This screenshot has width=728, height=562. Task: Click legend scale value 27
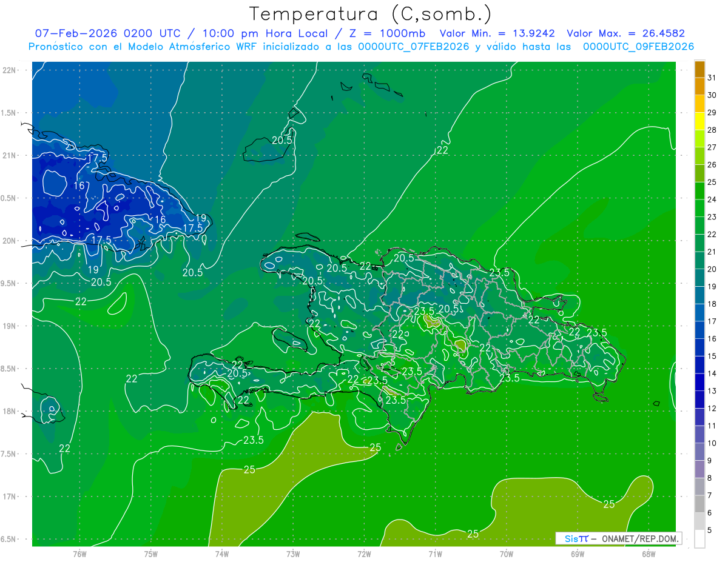click(712, 147)
